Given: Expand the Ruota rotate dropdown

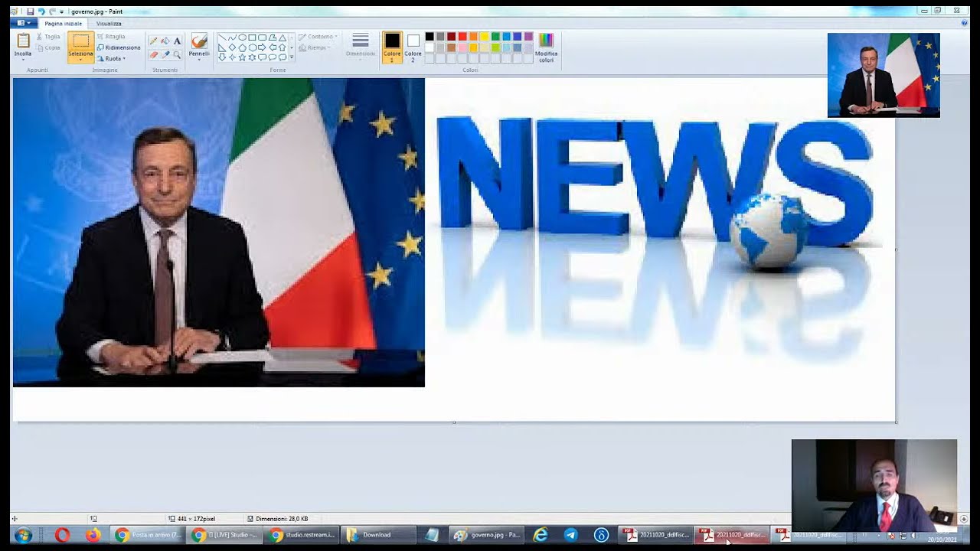Looking at the screenshot, I should click(111, 58).
